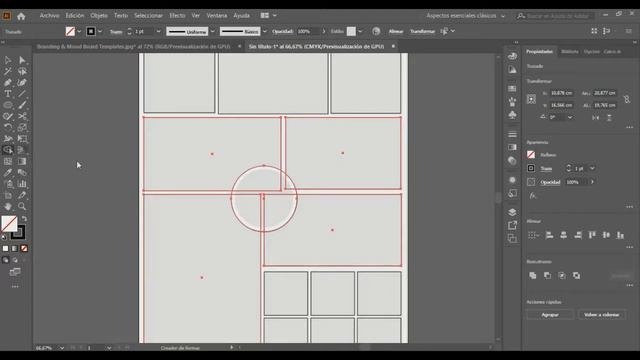
Task: Swap fill and stroke arrow icon
Action: tap(24, 219)
